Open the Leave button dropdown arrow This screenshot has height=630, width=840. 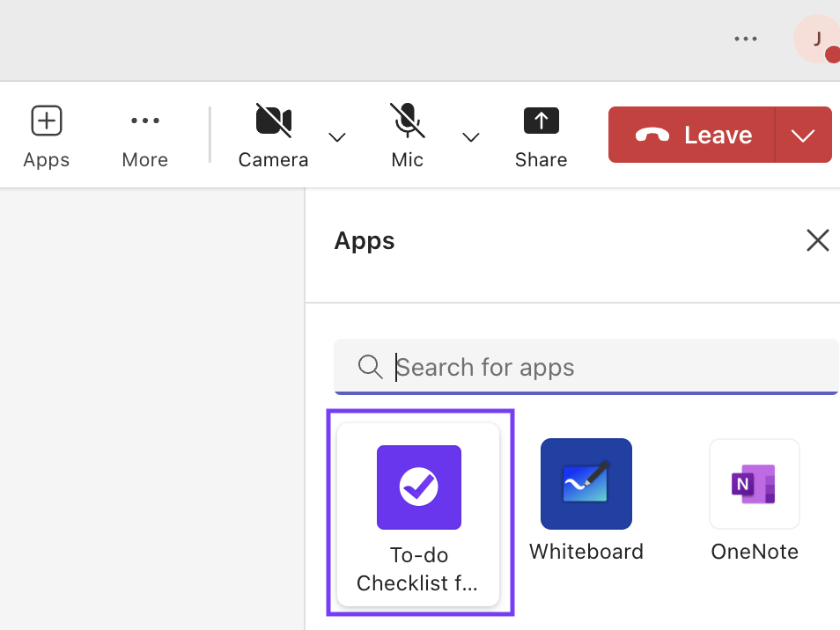pos(803,136)
